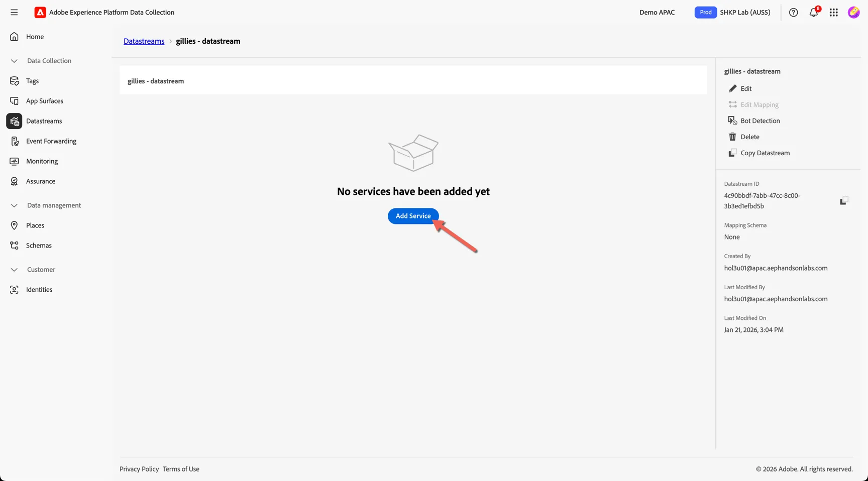Follow the Datastreams breadcrumb link
This screenshot has width=868, height=481.
pyautogui.click(x=144, y=41)
